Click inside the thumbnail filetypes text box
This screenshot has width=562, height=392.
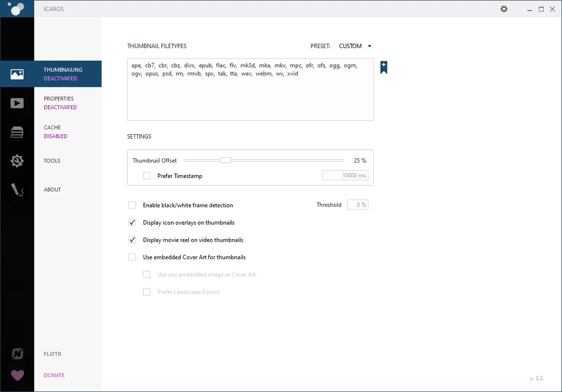[250, 98]
